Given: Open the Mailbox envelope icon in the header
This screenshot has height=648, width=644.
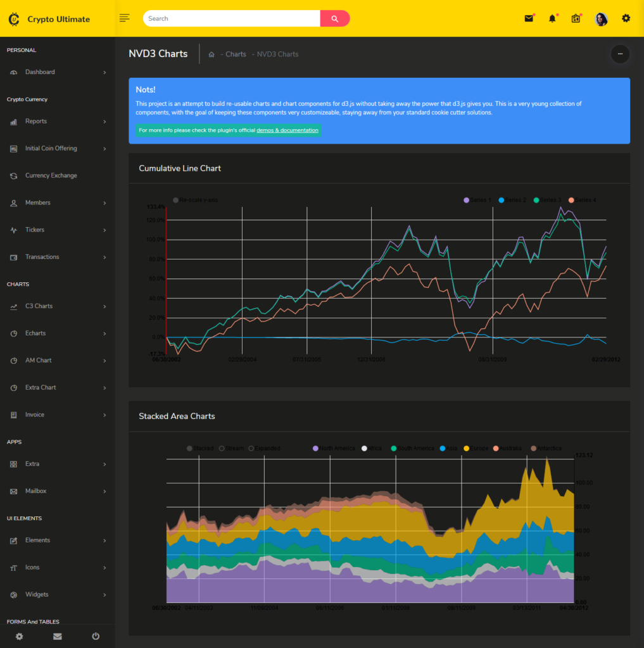Looking at the screenshot, I should point(529,18).
